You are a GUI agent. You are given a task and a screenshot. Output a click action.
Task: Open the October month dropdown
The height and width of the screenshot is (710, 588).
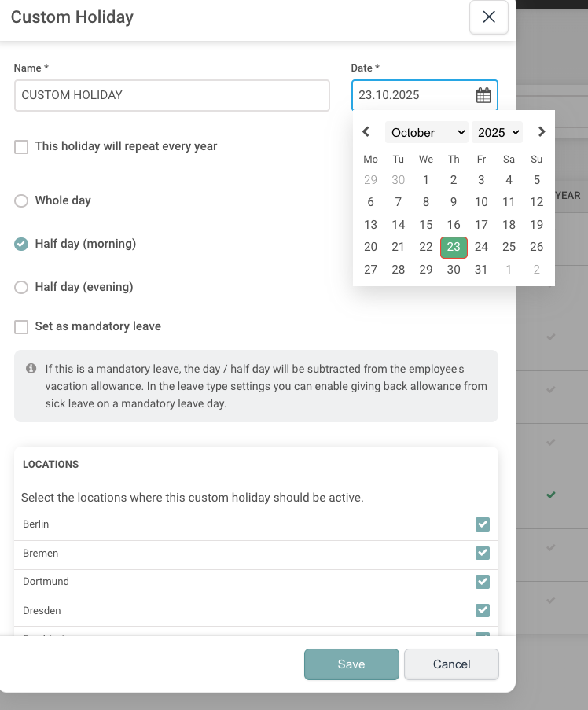[428, 132]
